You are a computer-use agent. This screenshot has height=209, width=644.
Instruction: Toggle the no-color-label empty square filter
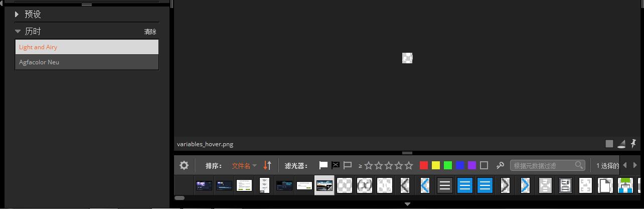[x=484, y=165]
